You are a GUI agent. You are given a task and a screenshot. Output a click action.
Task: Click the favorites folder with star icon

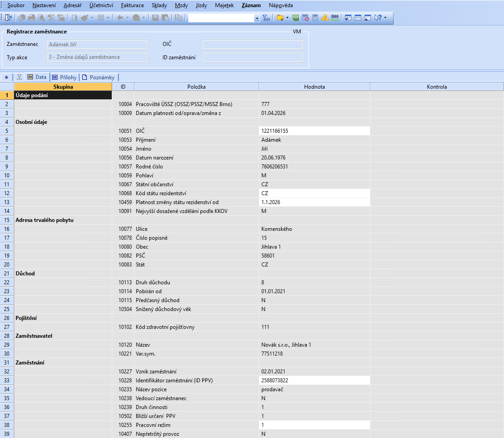click(x=280, y=18)
